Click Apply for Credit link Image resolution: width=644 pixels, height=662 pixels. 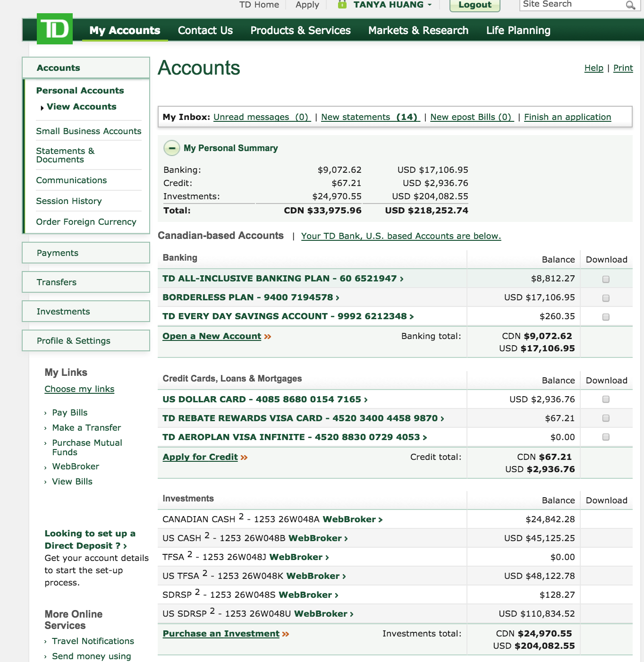(x=200, y=457)
